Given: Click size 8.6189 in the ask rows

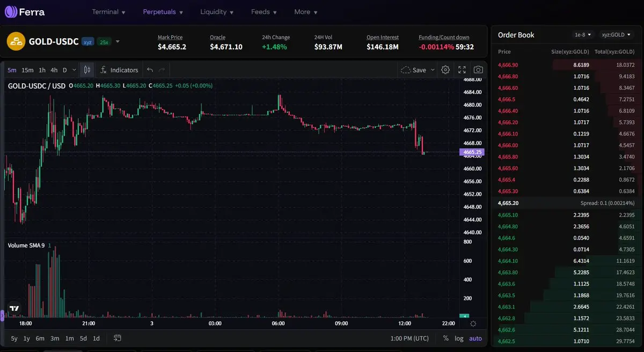Looking at the screenshot, I should (581, 64).
